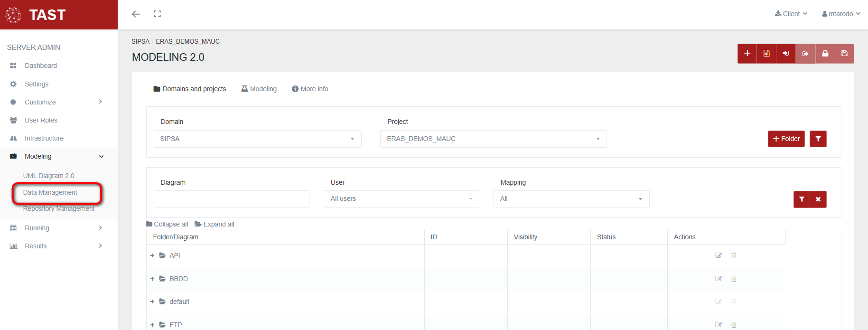
Task: Click the Diagram search input field
Action: point(231,199)
